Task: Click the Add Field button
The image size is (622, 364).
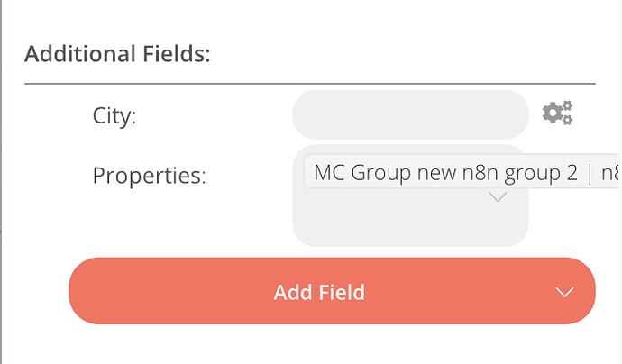Action: tap(332, 291)
